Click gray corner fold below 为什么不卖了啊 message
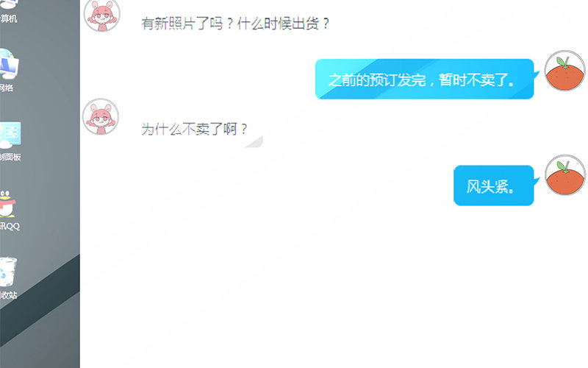This screenshot has width=588, height=368. click(x=254, y=141)
